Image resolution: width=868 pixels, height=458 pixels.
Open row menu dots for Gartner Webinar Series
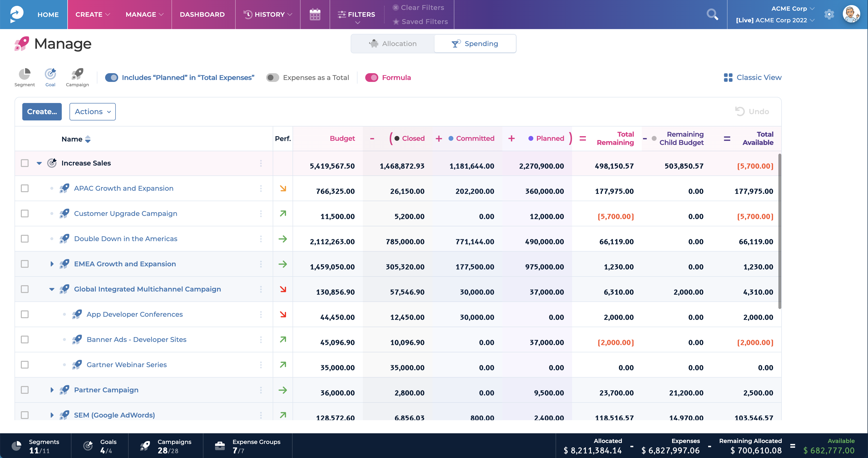261,365
